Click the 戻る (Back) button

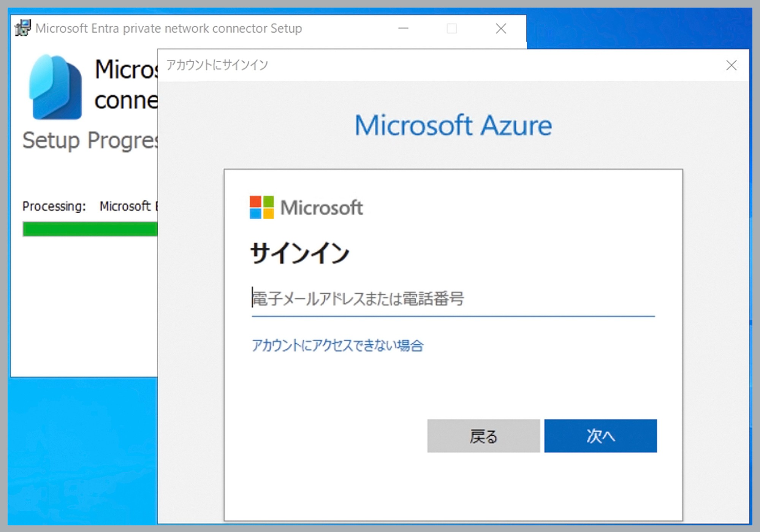(x=483, y=436)
